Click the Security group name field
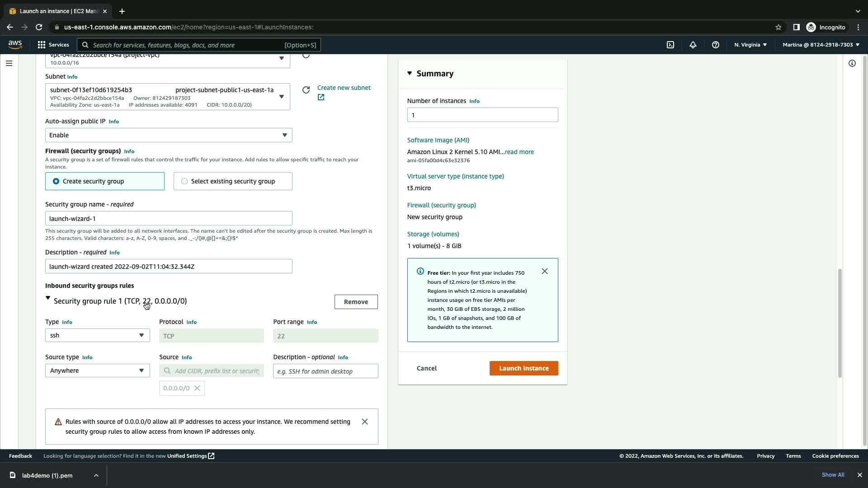 [168, 219]
